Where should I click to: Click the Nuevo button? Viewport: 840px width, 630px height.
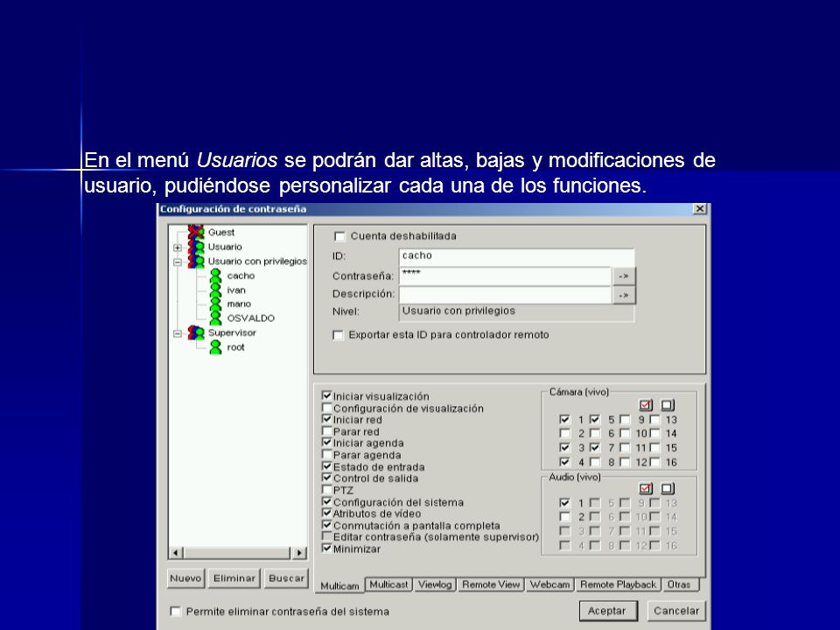pyautogui.click(x=185, y=578)
